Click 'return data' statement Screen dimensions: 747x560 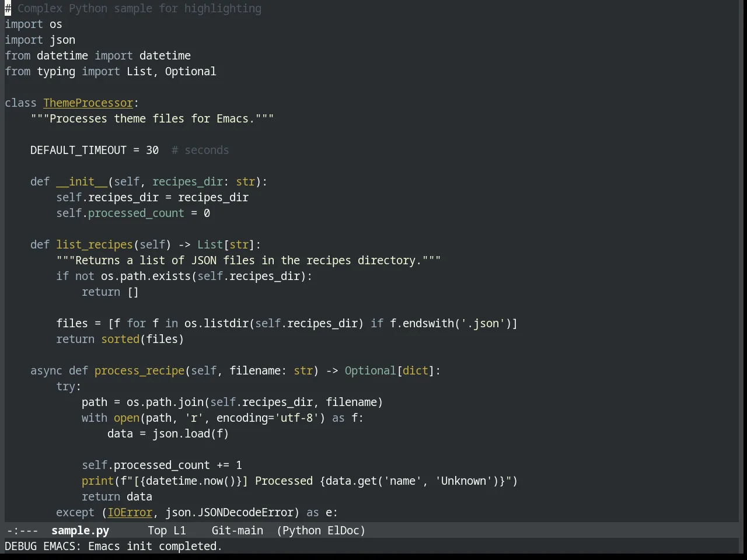coord(117,496)
